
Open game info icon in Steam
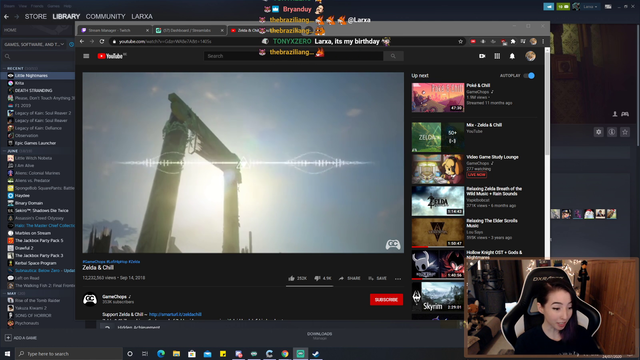[611, 132]
